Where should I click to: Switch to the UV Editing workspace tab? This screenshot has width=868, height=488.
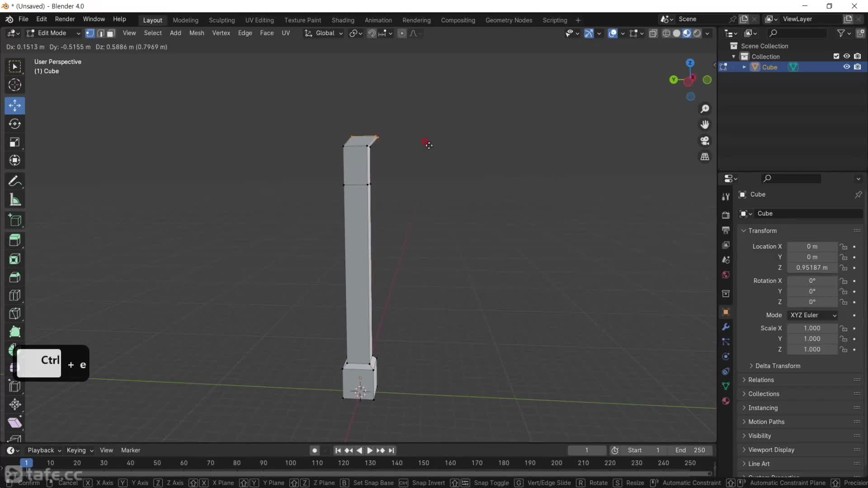point(259,20)
